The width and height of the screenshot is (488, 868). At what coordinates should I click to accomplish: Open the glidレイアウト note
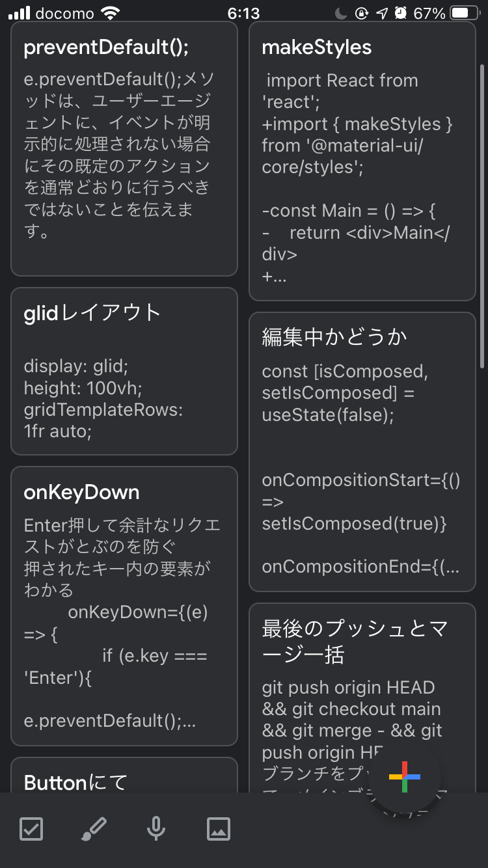124,371
